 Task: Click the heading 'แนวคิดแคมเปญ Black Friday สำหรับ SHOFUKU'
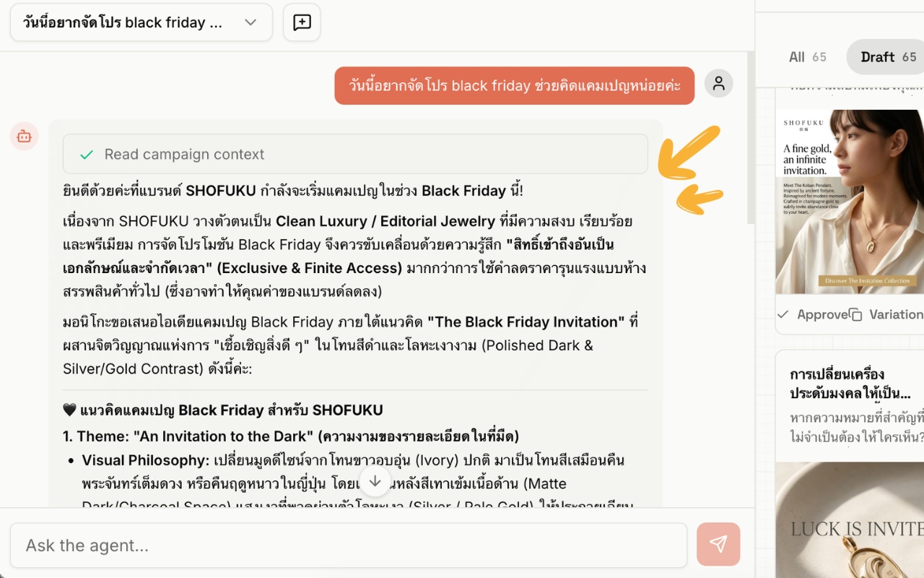(x=223, y=410)
